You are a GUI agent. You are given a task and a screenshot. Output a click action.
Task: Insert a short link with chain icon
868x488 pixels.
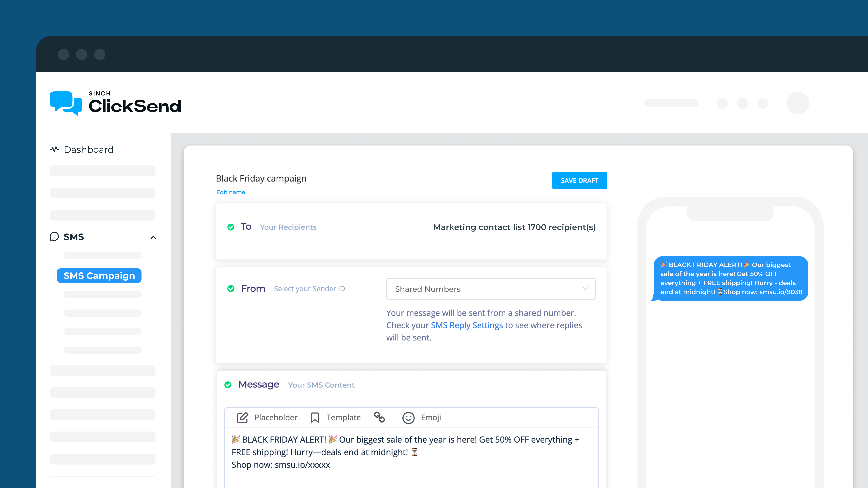pos(379,417)
